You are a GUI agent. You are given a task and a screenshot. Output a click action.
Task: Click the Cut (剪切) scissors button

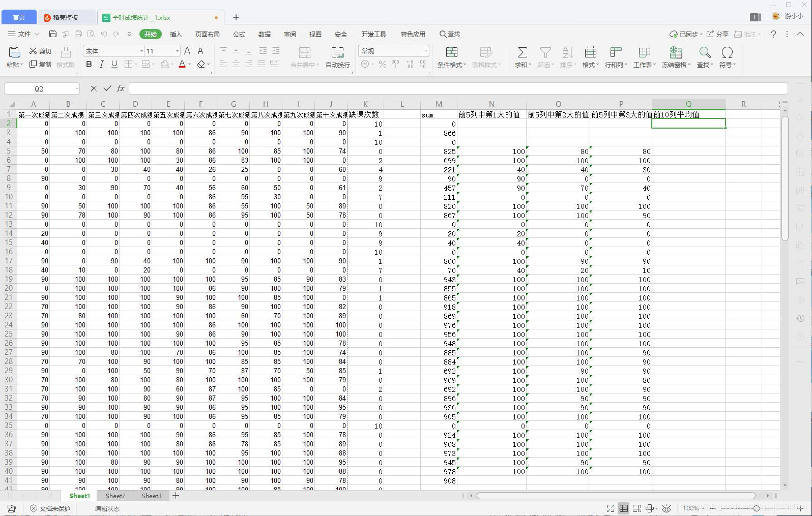tap(40, 51)
